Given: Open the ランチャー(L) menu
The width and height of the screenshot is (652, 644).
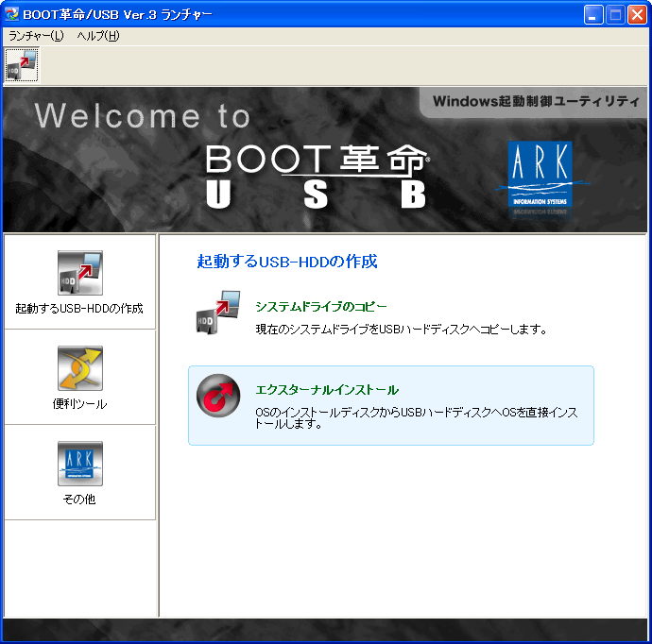Looking at the screenshot, I should [x=36, y=36].
